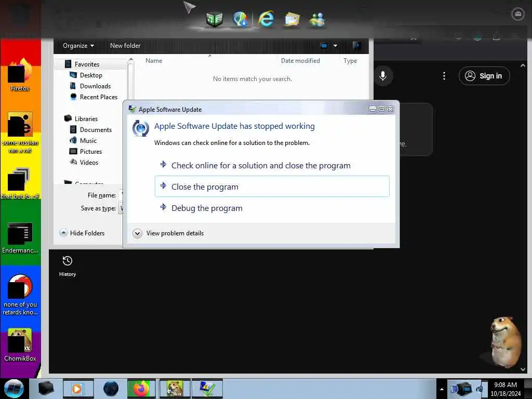Open 'that but its c#' desktop icon
Image resolution: width=532 pixels, height=399 pixels.
(20, 183)
